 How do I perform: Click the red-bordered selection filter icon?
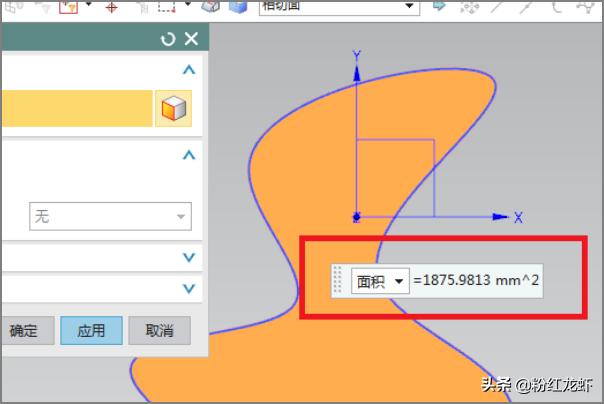69,6
